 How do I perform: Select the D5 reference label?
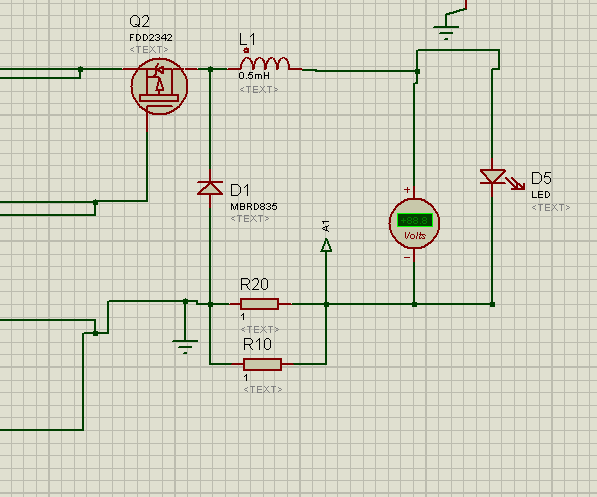[x=541, y=178]
